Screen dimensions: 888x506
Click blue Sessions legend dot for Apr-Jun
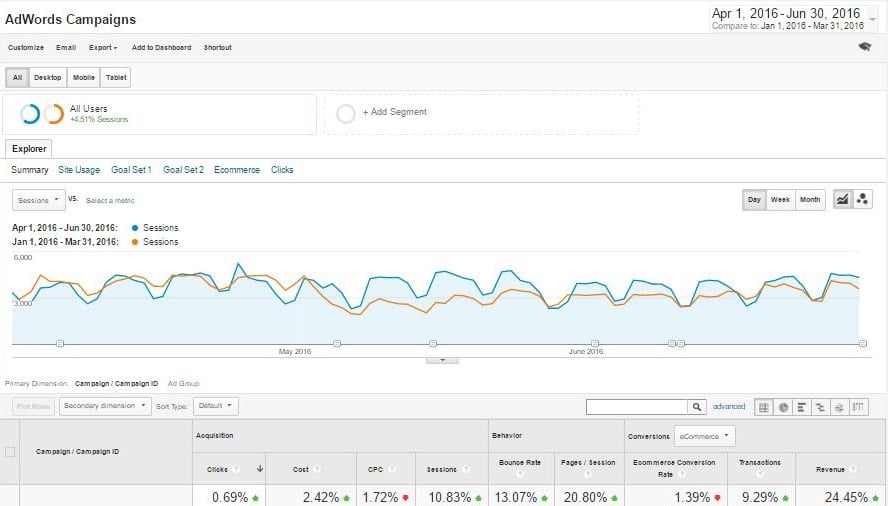tap(135, 228)
